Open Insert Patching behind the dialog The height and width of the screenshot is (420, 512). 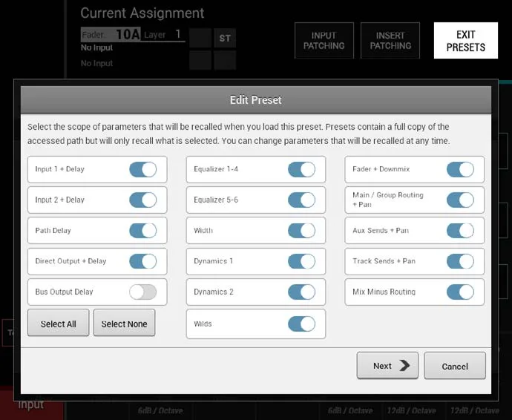390,41
